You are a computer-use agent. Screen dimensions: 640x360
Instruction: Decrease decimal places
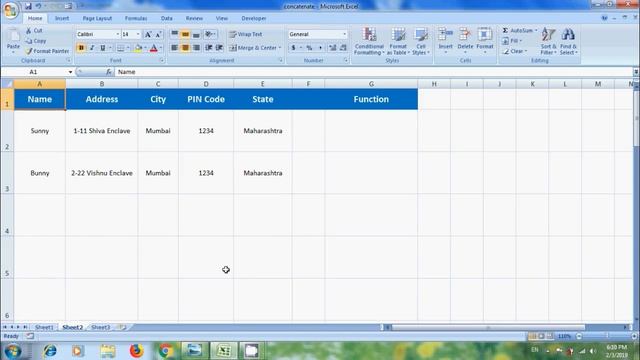pyautogui.click(x=343, y=48)
